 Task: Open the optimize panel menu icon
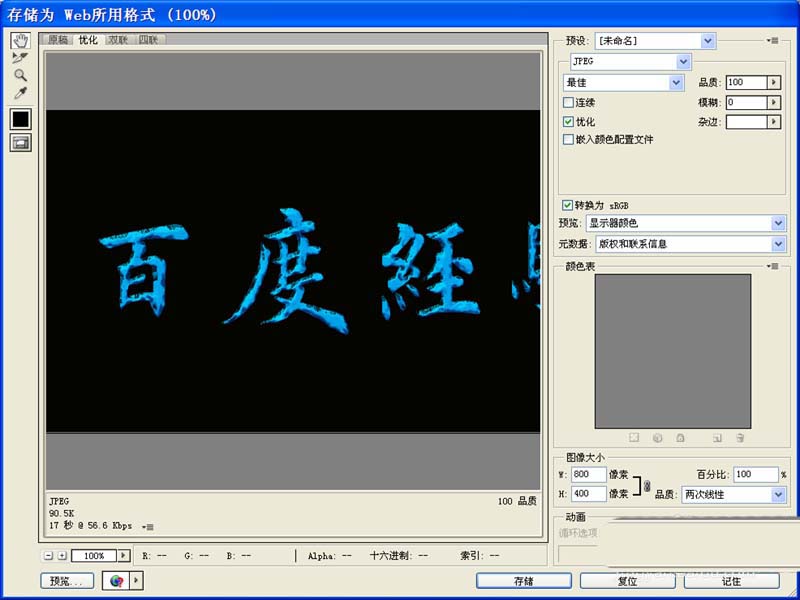pyautogui.click(x=772, y=40)
